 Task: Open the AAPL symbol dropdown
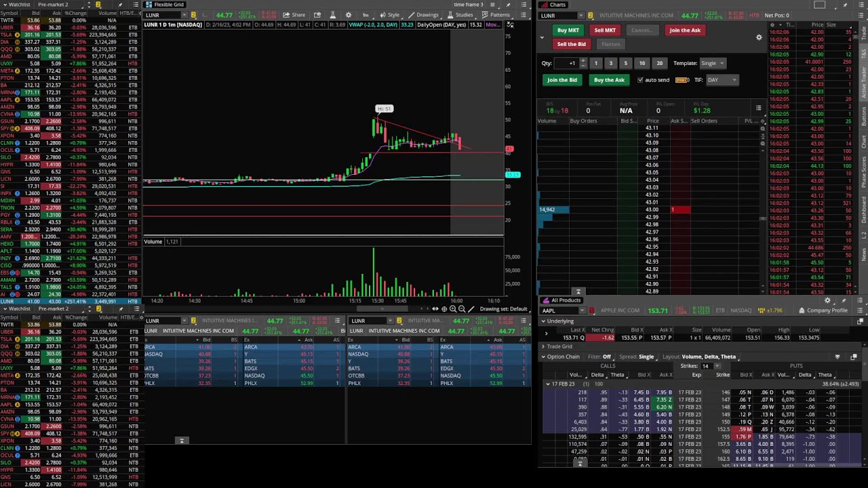point(582,310)
